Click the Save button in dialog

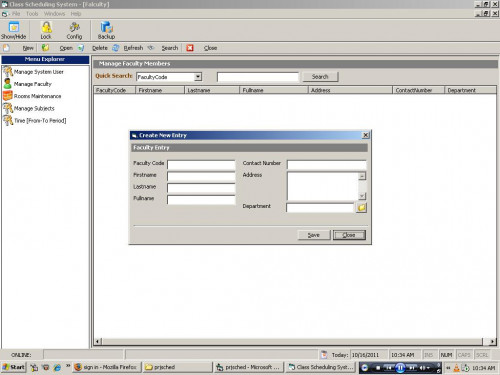314,235
